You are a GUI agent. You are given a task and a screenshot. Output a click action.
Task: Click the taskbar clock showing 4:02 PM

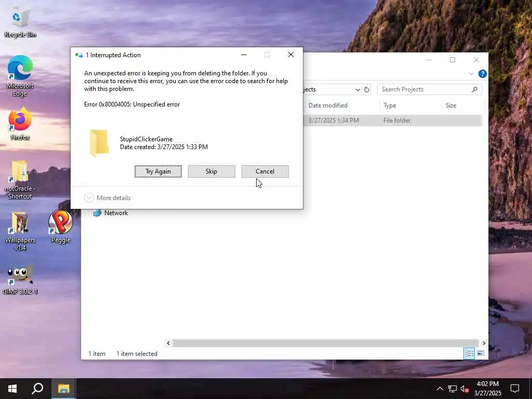pyautogui.click(x=487, y=389)
